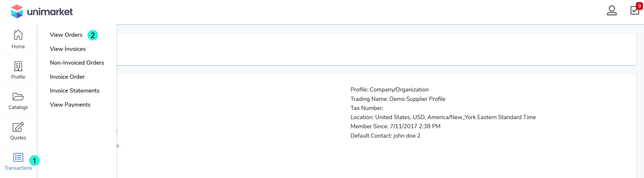644x178 pixels.
Task: Click the teal step marker numbered 2
Action: click(x=93, y=35)
